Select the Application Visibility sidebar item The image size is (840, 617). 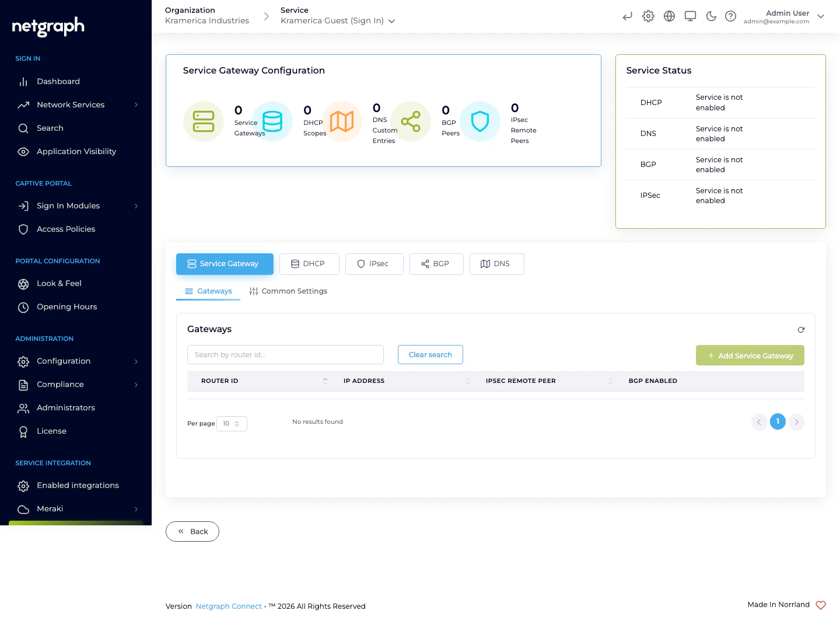[x=76, y=151]
